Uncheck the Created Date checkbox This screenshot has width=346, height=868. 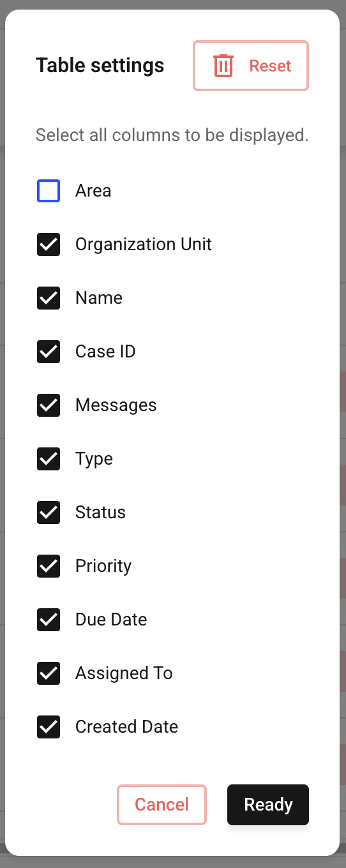click(x=49, y=727)
